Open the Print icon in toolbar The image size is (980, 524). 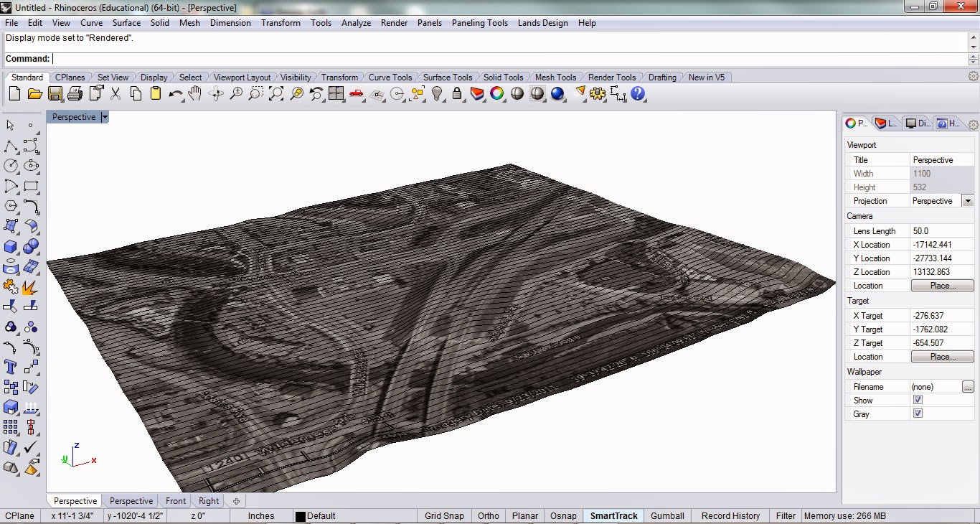[75, 94]
